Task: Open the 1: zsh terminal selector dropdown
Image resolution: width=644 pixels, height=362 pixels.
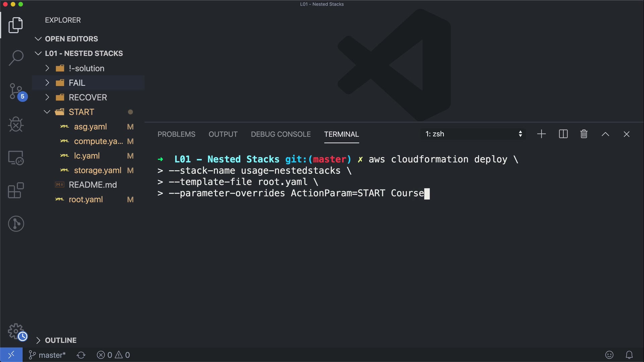Action: 473,134
